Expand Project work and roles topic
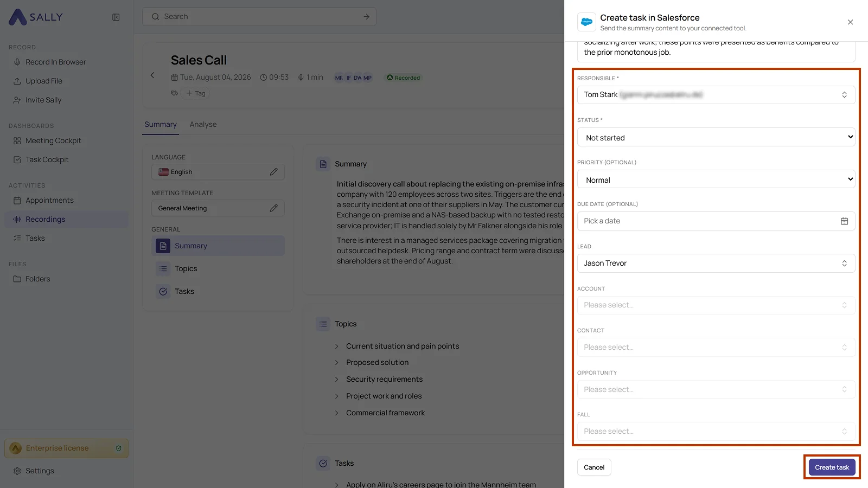 point(337,396)
